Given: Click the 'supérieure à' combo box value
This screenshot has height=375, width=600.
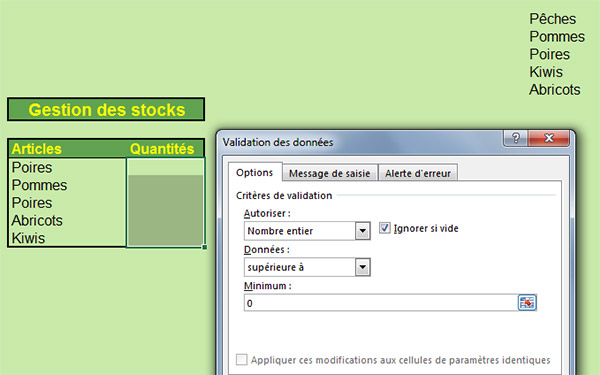Looking at the screenshot, I should [x=300, y=267].
